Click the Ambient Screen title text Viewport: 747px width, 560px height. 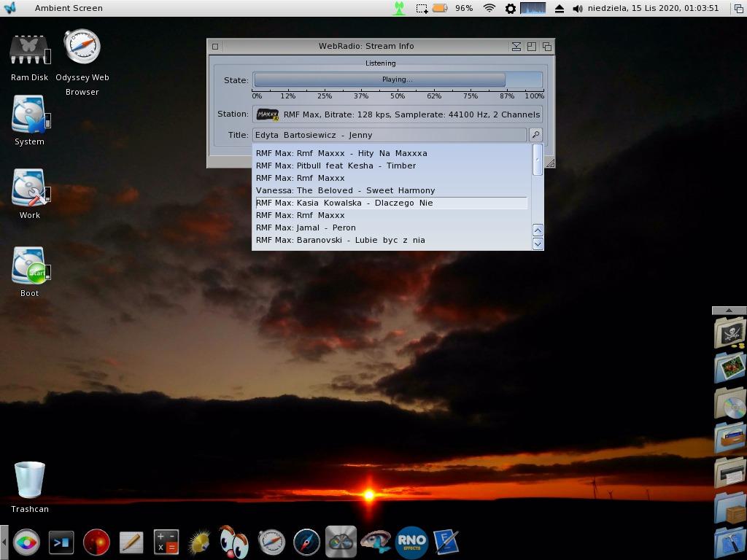pyautogui.click(x=69, y=8)
